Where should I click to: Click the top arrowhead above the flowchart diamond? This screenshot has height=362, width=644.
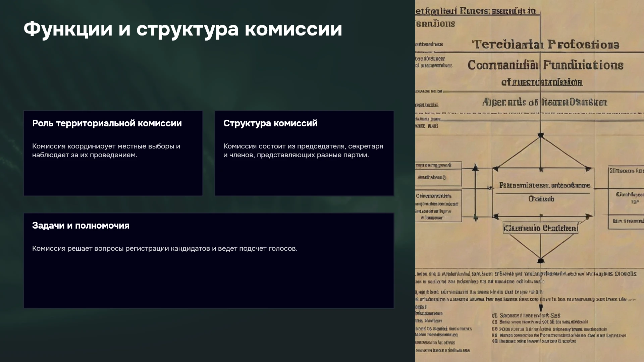tap(541, 135)
